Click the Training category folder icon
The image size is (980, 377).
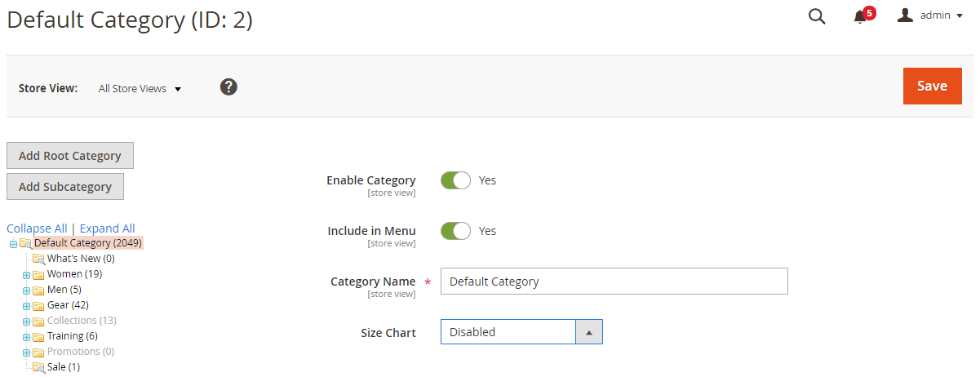click(x=38, y=337)
